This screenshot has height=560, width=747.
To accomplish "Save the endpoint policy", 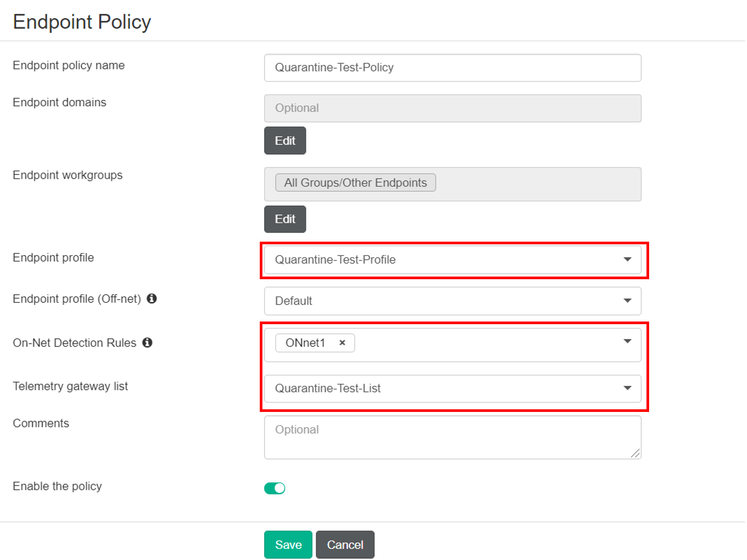I will (288, 545).
